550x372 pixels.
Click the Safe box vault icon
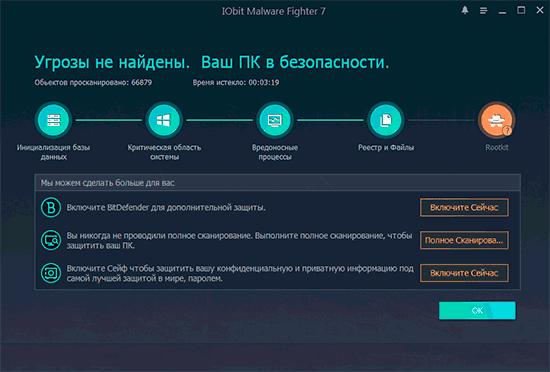click(x=51, y=273)
